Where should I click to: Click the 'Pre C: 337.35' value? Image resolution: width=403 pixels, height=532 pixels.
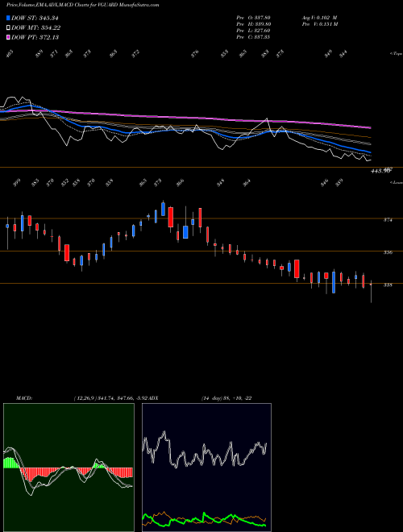[253, 37]
